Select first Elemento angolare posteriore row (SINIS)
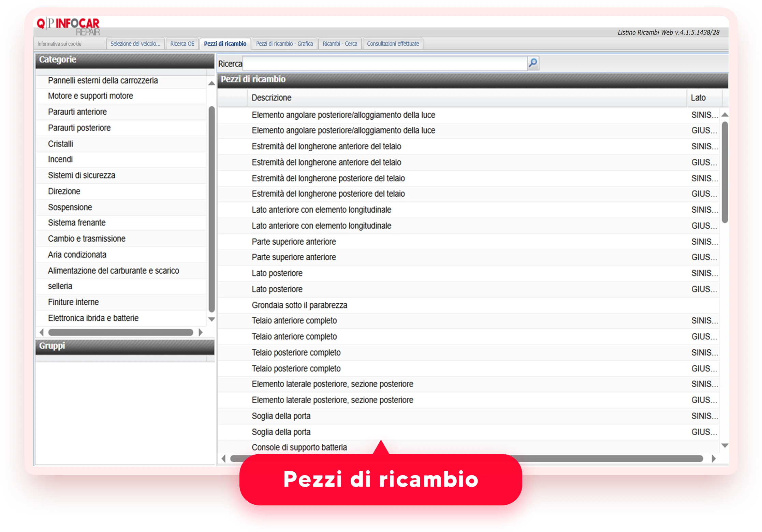The height and width of the screenshot is (532, 762). (468, 115)
